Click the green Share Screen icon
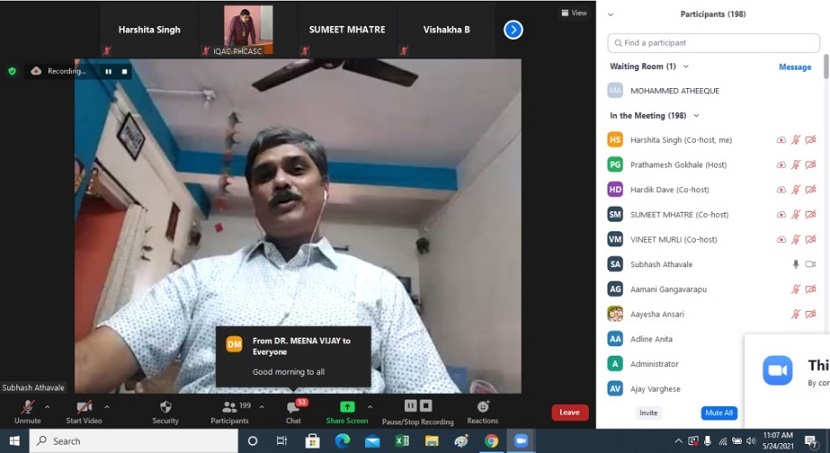The image size is (830, 453). (347, 407)
